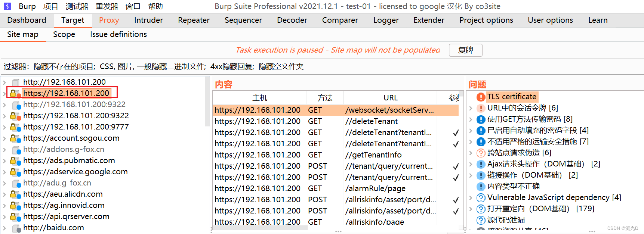Open the 项目 menu

click(x=50, y=6)
